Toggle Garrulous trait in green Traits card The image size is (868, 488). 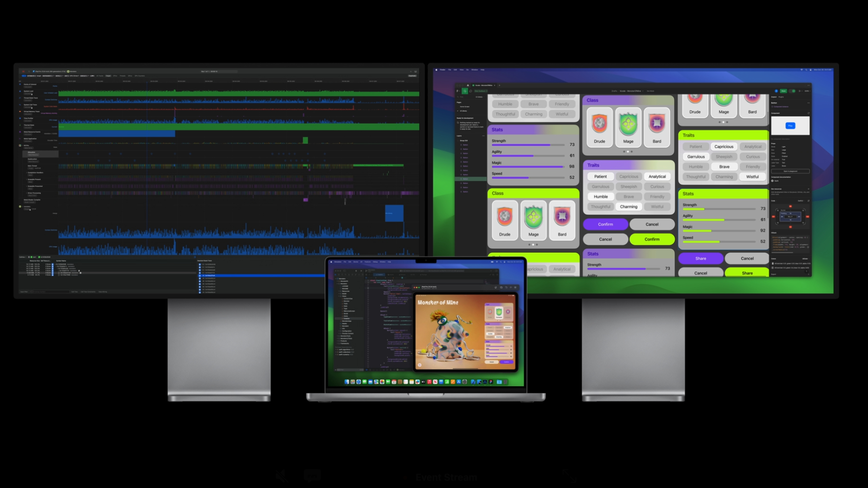[x=695, y=157]
